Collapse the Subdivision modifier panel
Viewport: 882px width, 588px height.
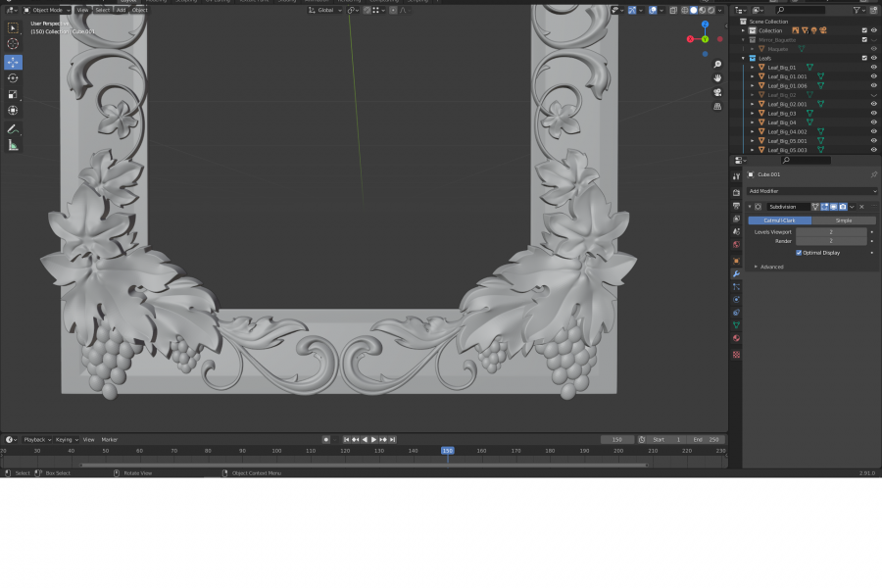click(x=750, y=207)
